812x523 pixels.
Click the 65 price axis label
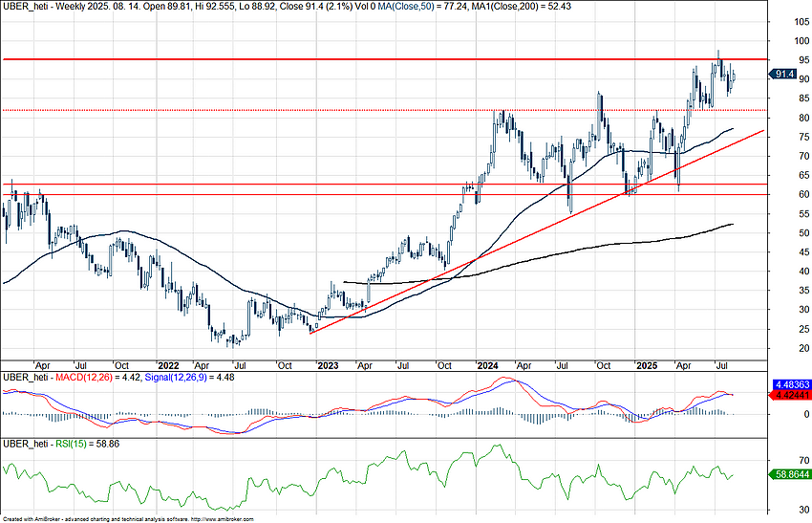[803, 175]
